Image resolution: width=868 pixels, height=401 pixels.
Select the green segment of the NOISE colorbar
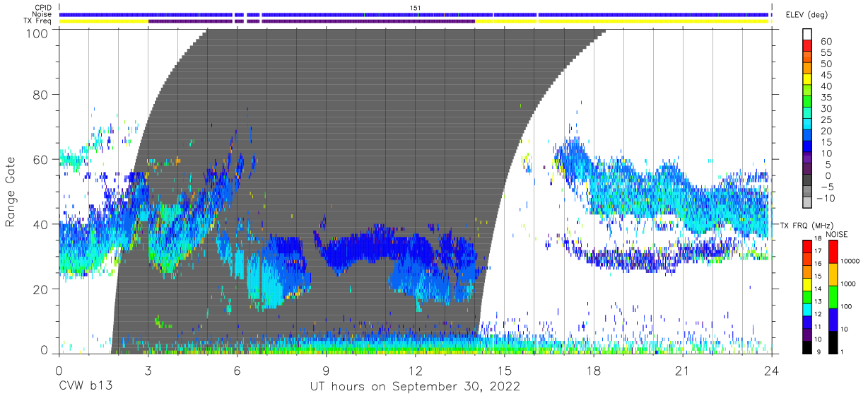pyautogui.click(x=833, y=296)
